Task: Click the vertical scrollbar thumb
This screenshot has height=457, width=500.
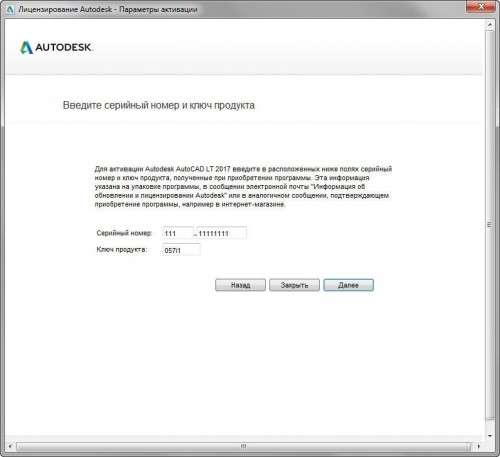Action: click(489, 225)
